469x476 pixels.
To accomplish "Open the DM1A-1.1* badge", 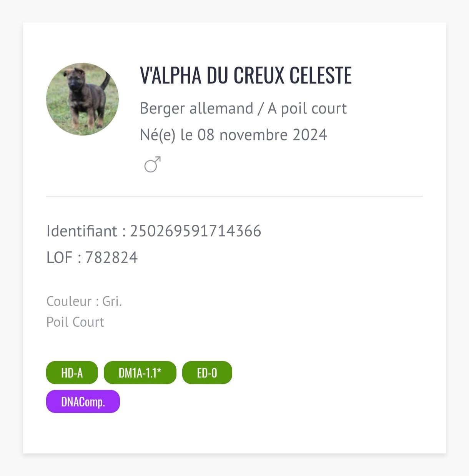I will click(140, 372).
